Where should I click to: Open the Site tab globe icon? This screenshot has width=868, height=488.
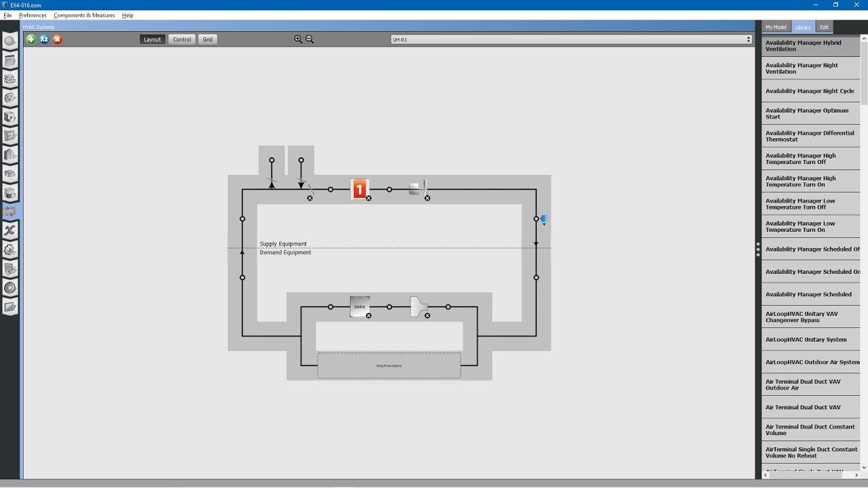[10, 41]
